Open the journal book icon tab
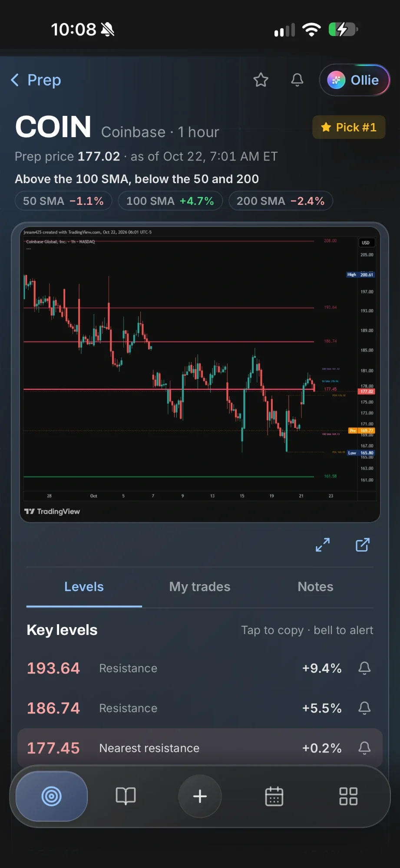This screenshot has height=868, width=400. (126, 796)
